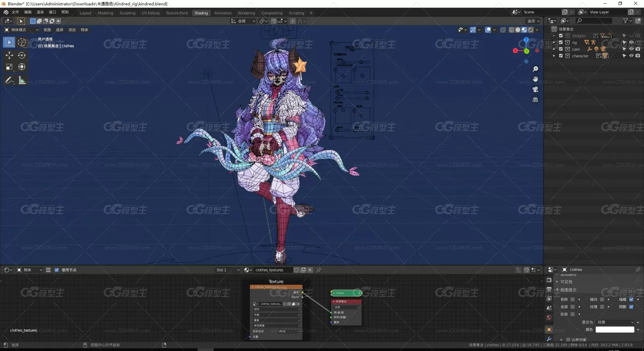Switch to the Modeling workspace tab
The width and height of the screenshot is (644, 351).
pyautogui.click(x=105, y=13)
